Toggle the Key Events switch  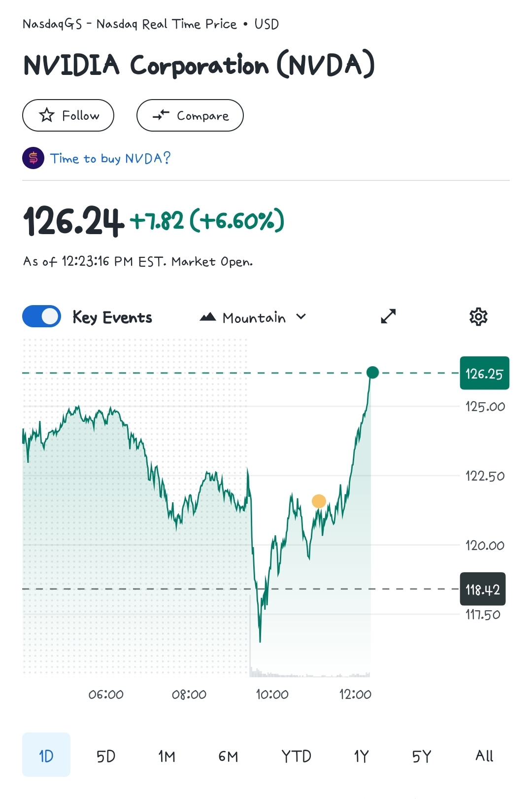pyautogui.click(x=42, y=316)
